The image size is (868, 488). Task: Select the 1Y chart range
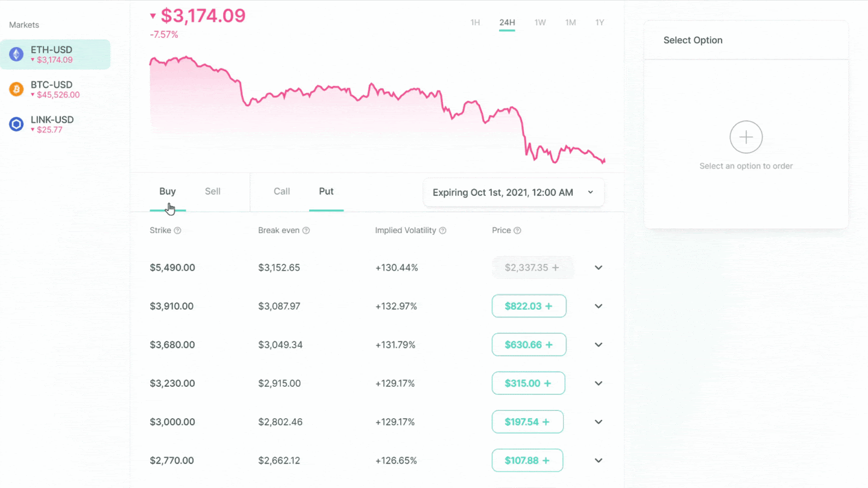(600, 23)
